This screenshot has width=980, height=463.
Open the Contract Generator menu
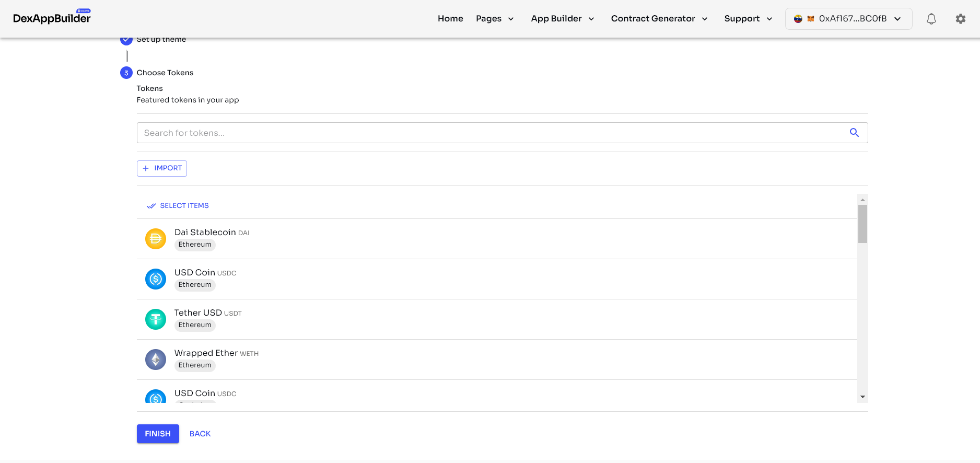click(x=659, y=19)
